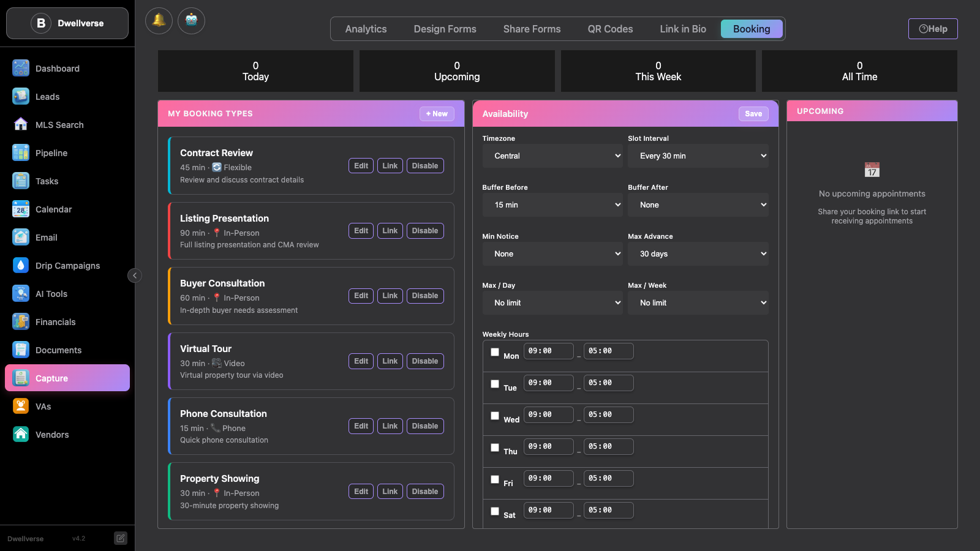This screenshot has width=980, height=551.
Task: Open the Timezone dropdown showing Central
Action: (x=552, y=156)
